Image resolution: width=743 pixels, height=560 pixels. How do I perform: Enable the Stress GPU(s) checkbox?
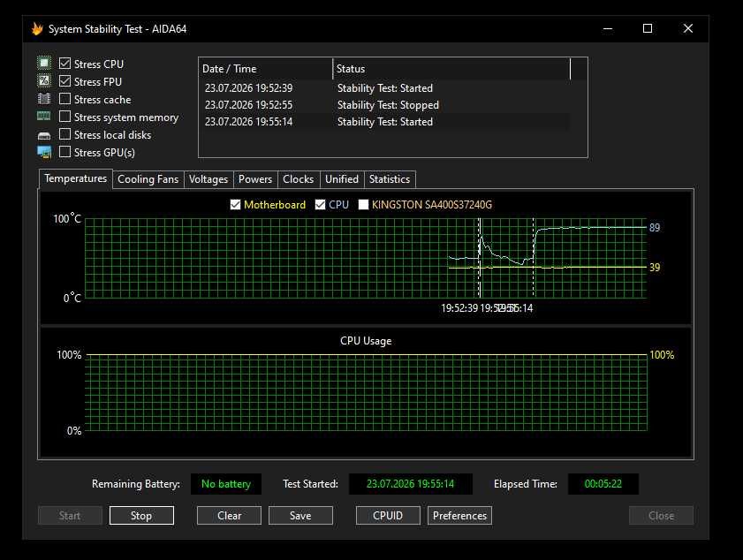[x=64, y=152]
